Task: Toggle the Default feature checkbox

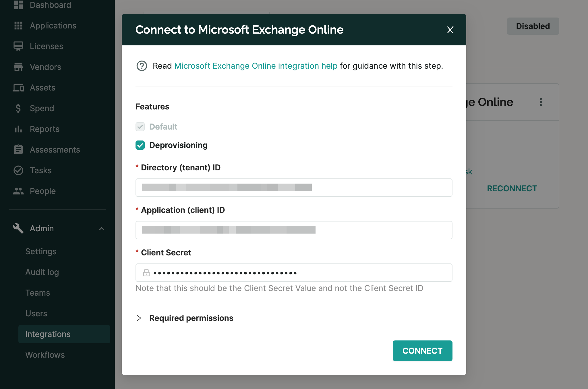Action: point(140,127)
